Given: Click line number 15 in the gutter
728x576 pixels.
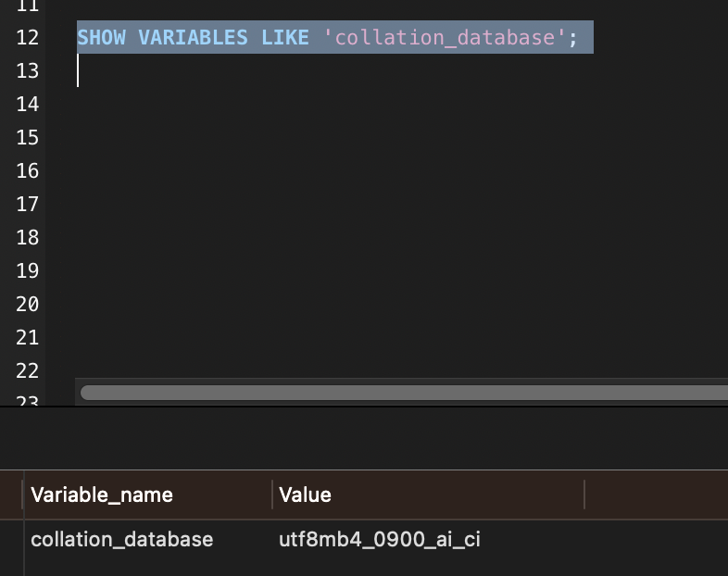Looking at the screenshot, I should pos(28,138).
